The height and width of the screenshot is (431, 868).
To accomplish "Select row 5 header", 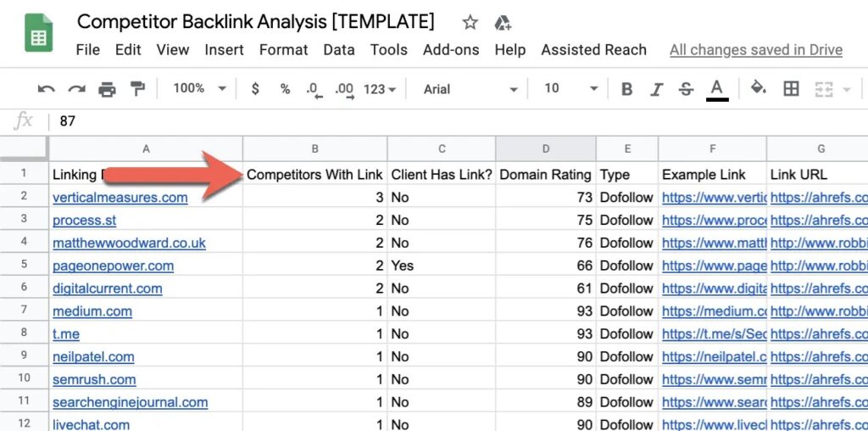I will 24,264.
